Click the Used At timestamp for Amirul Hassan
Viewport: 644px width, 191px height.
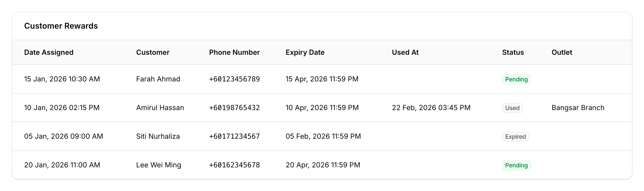click(431, 108)
